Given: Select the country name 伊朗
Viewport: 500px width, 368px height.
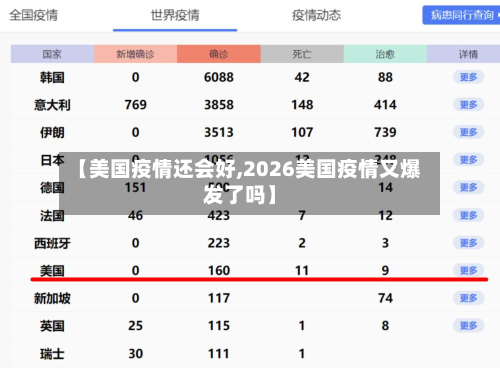Looking at the screenshot, I should tap(52, 133).
